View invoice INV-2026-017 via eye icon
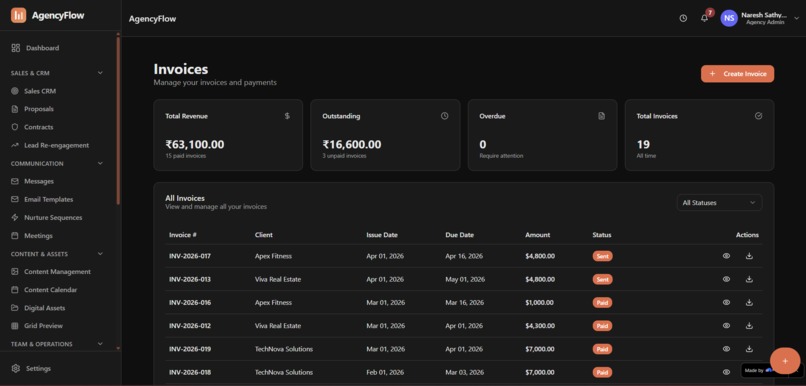 (x=726, y=256)
